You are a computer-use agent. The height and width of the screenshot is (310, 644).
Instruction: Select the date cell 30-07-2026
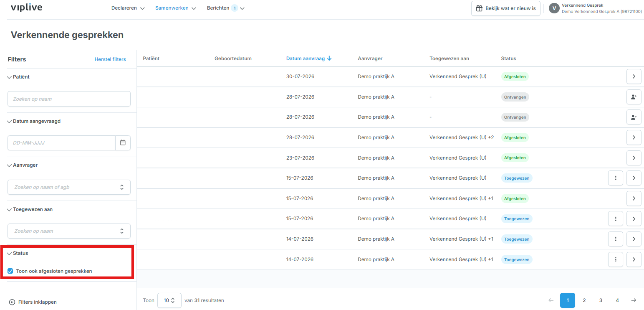pos(300,76)
